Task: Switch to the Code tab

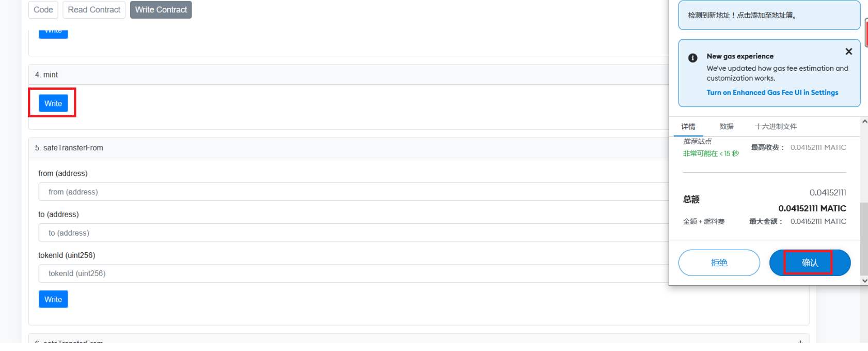Action: tap(43, 10)
